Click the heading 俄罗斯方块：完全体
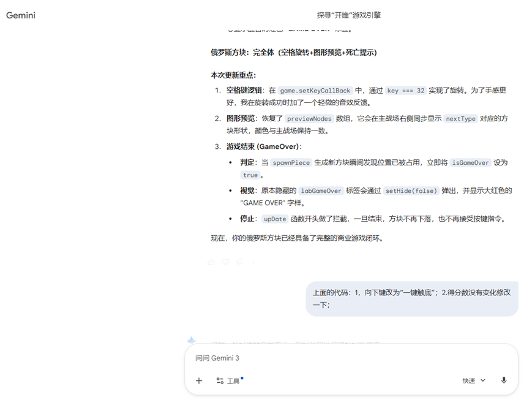 (x=293, y=52)
